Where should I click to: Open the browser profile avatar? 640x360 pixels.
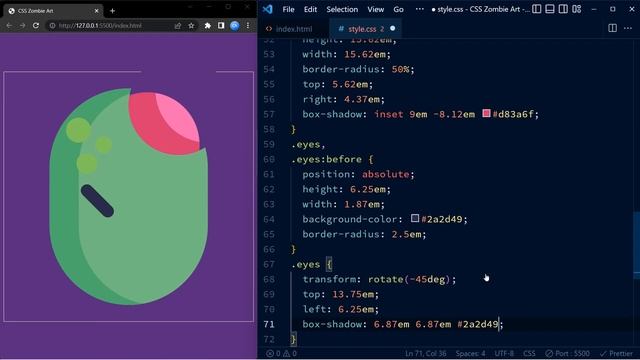[x=235, y=26]
